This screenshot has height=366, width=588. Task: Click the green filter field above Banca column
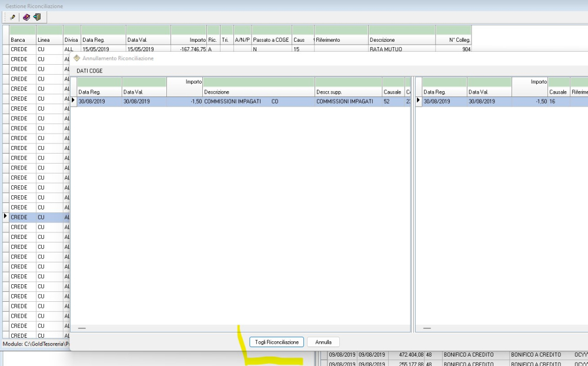22,29
